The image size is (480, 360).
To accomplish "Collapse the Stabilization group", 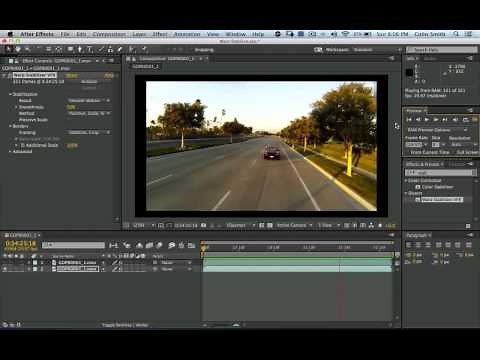I will pos(10,94).
